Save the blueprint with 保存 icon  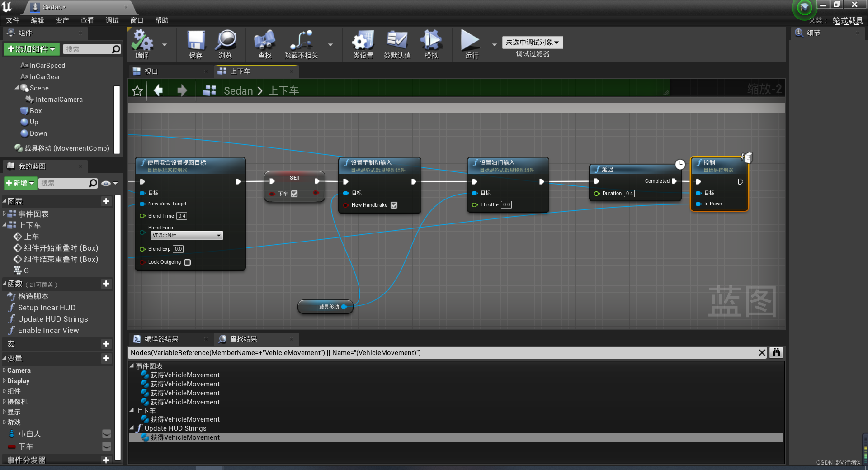point(196,41)
